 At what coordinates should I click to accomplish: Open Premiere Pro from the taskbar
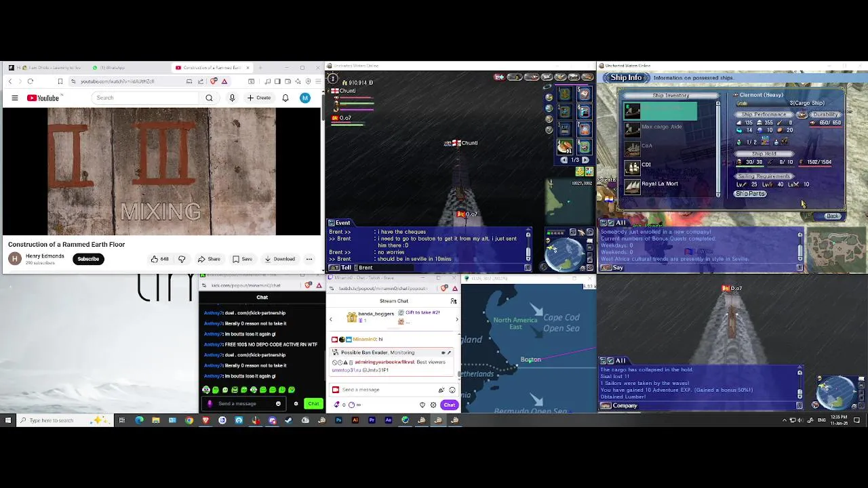(x=372, y=420)
